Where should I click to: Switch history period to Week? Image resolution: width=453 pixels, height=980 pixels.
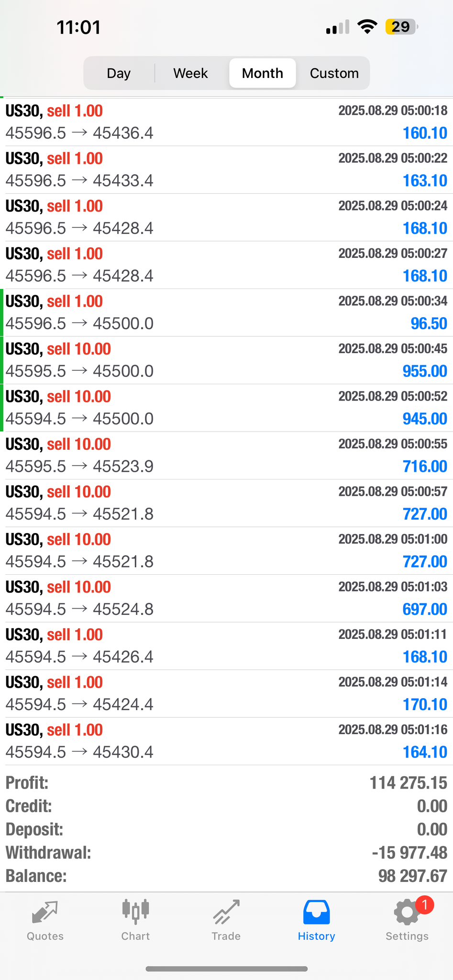coord(190,73)
